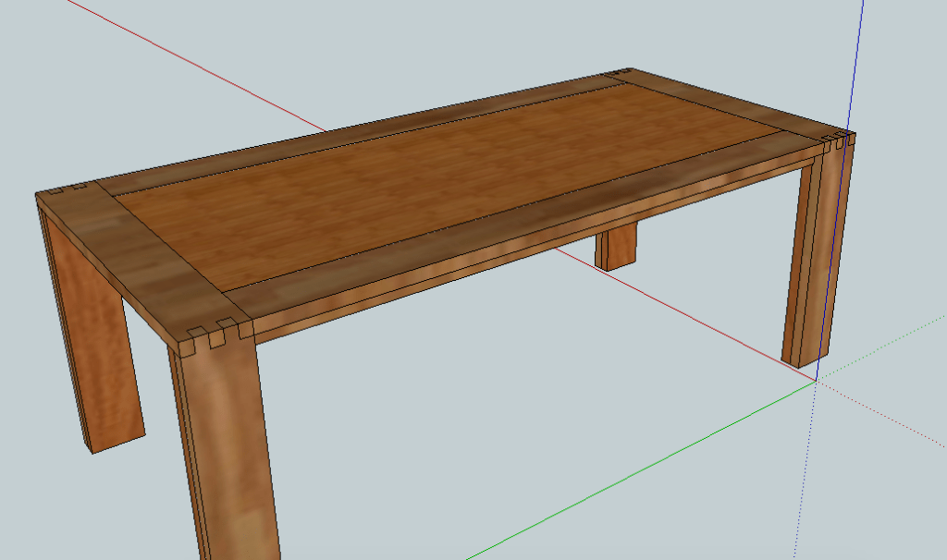The height and width of the screenshot is (560, 947).
Task: Select the back long border board of the tabletop
Action: point(363,136)
